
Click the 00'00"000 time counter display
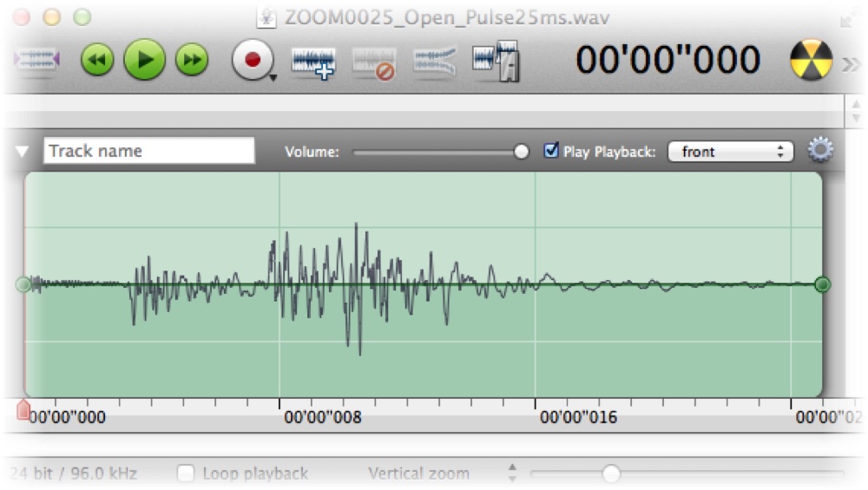point(668,59)
